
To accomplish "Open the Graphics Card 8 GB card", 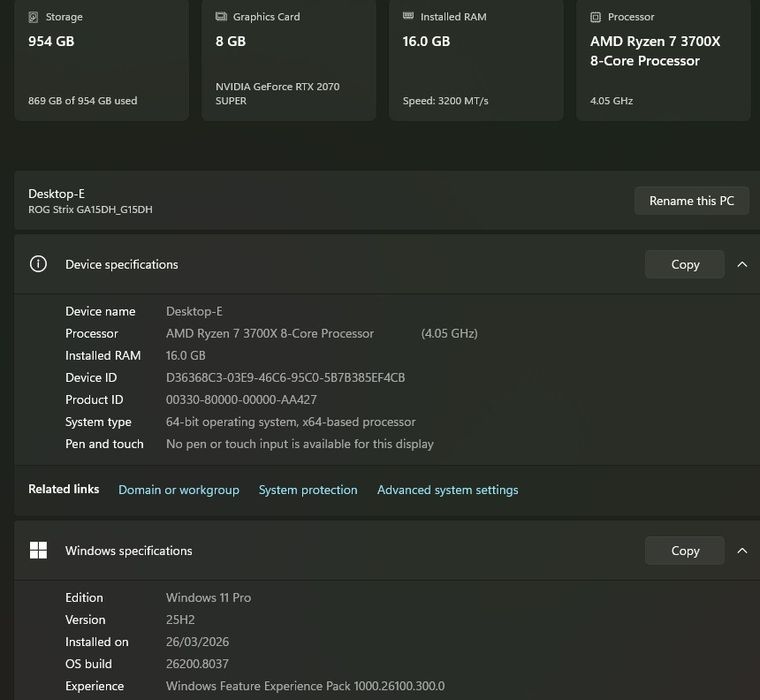I will click(x=288, y=60).
